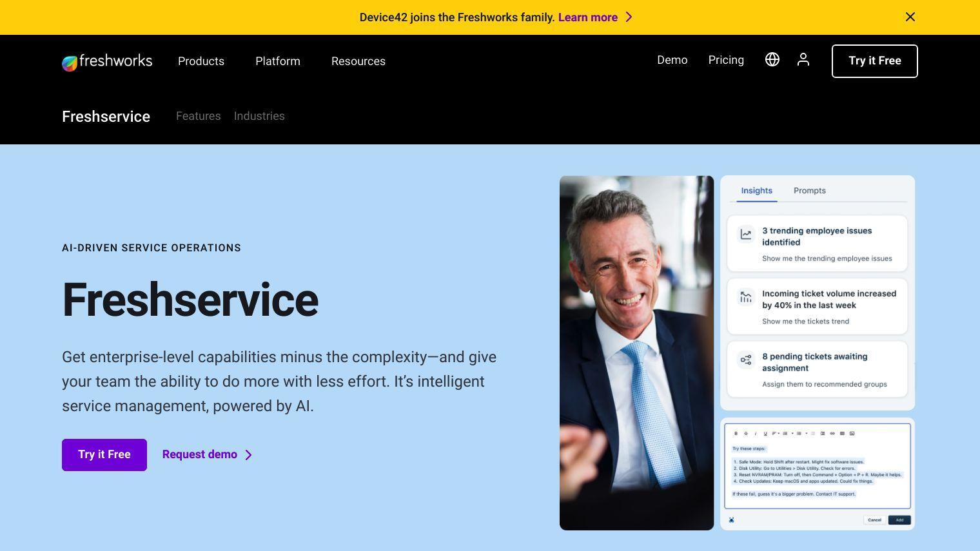The width and height of the screenshot is (980, 551).
Task: Click the Add button under the editor
Action: pyautogui.click(x=899, y=520)
